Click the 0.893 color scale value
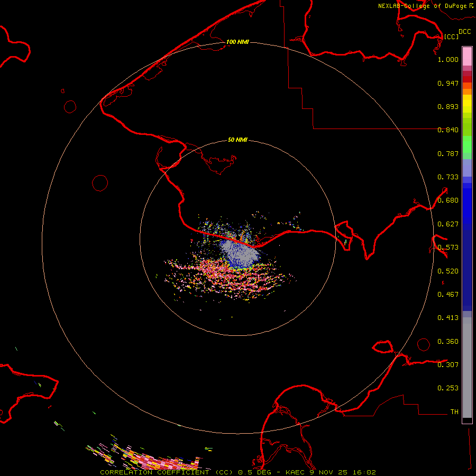Viewport: 476px width, 476px height. (448, 106)
